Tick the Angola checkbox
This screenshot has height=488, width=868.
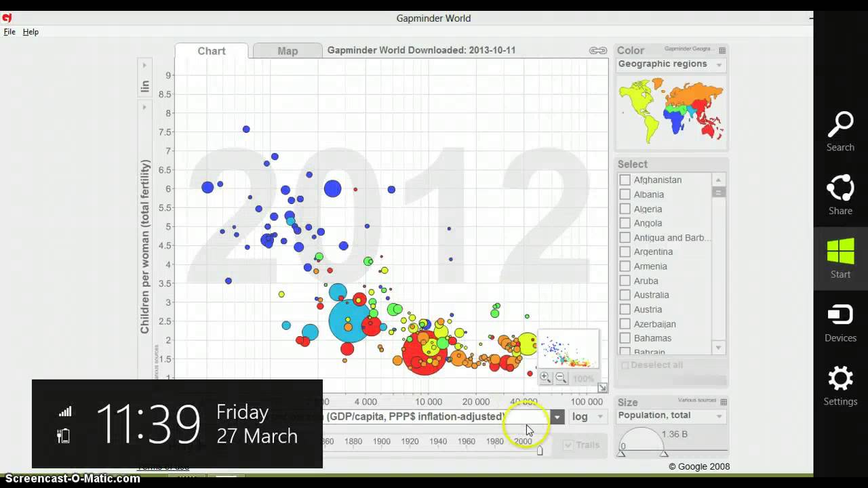click(625, 223)
